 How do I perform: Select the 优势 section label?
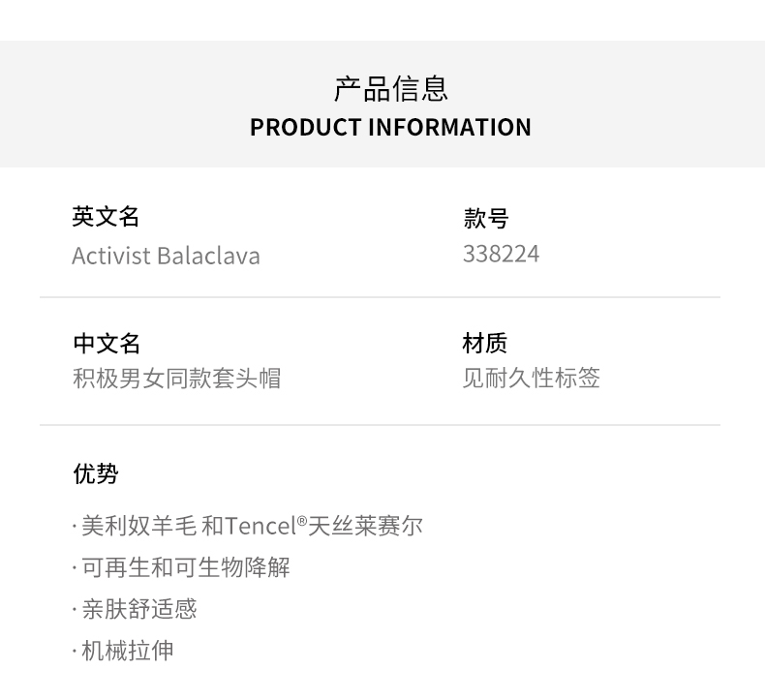coord(95,473)
